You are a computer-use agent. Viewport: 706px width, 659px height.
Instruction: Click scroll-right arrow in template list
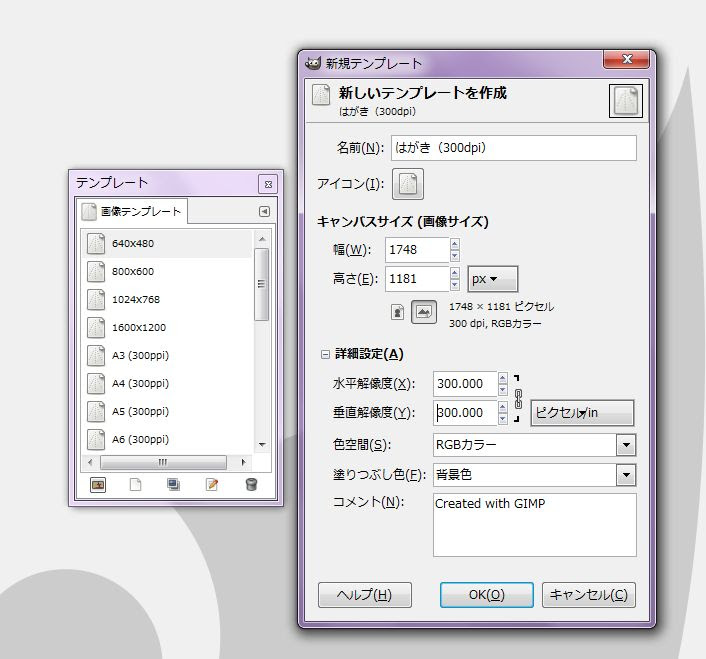click(x=244, y=462)
